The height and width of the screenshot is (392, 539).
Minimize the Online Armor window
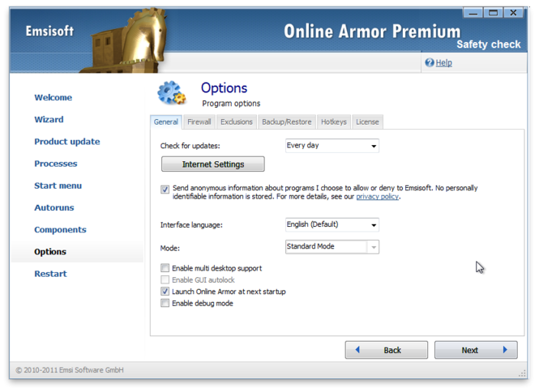tap(473, 13)
